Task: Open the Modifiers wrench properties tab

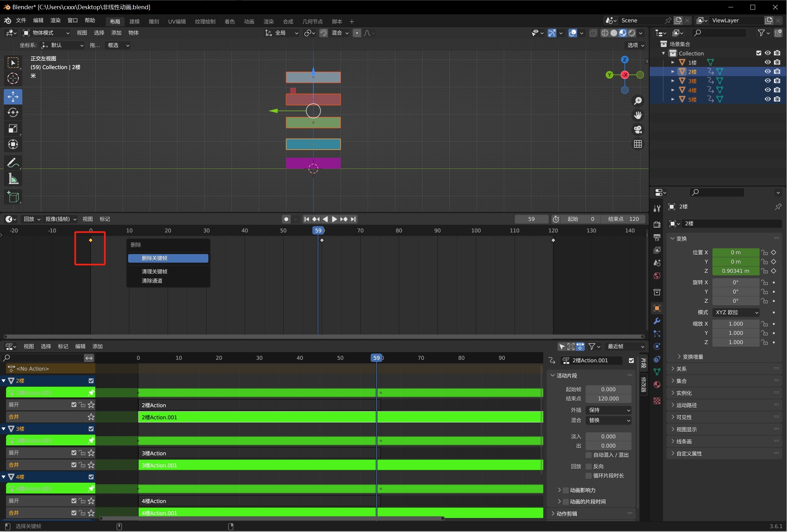Action: (657, 321)
